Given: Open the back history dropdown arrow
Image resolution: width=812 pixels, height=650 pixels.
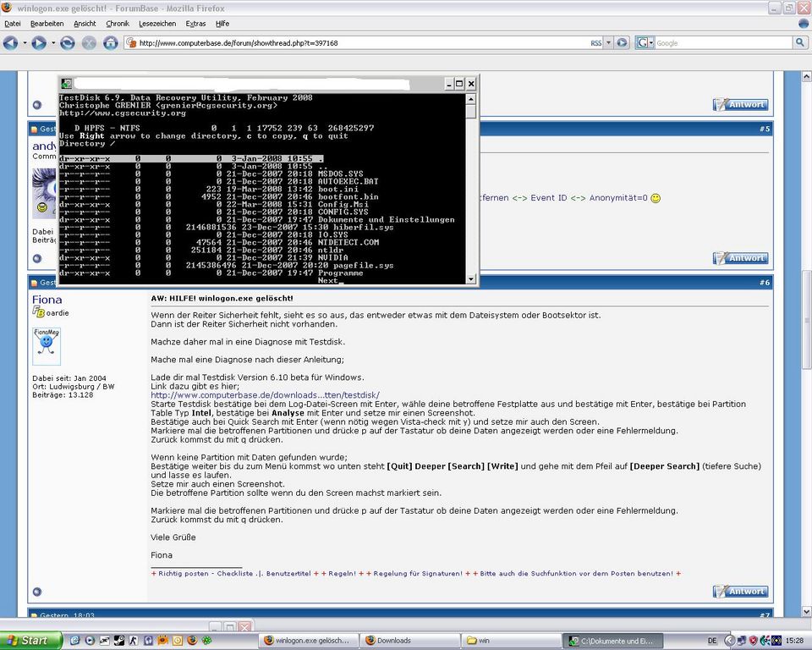Looking at the screenshot, I should tap(25, 43).
